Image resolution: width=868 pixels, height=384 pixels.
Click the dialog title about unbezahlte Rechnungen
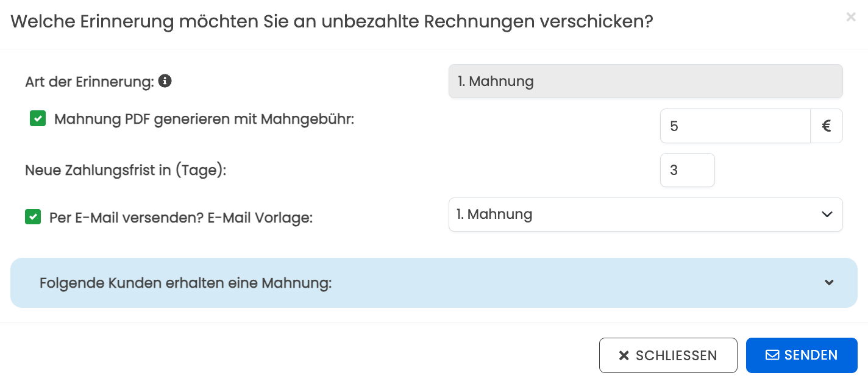click(332, 22)
